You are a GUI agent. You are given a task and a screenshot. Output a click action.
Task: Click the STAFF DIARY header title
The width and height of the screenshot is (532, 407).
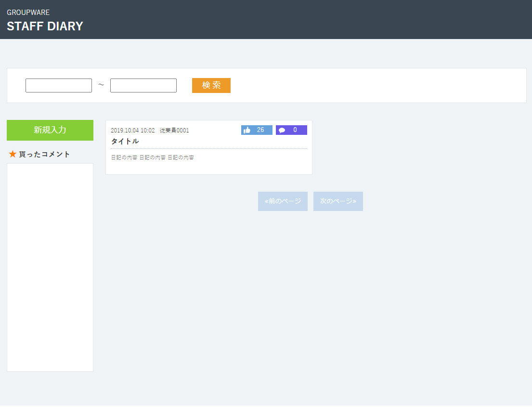click(45, 26)
